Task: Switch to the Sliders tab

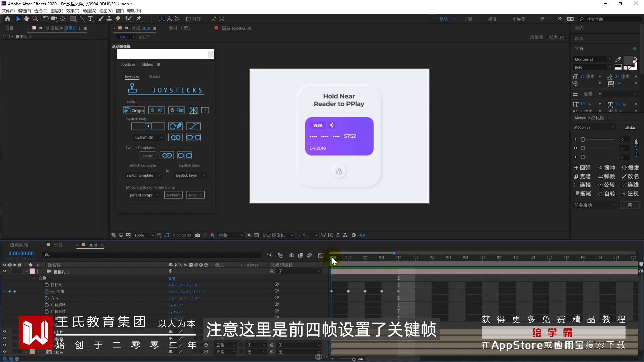Action: (x=154, y=76)
